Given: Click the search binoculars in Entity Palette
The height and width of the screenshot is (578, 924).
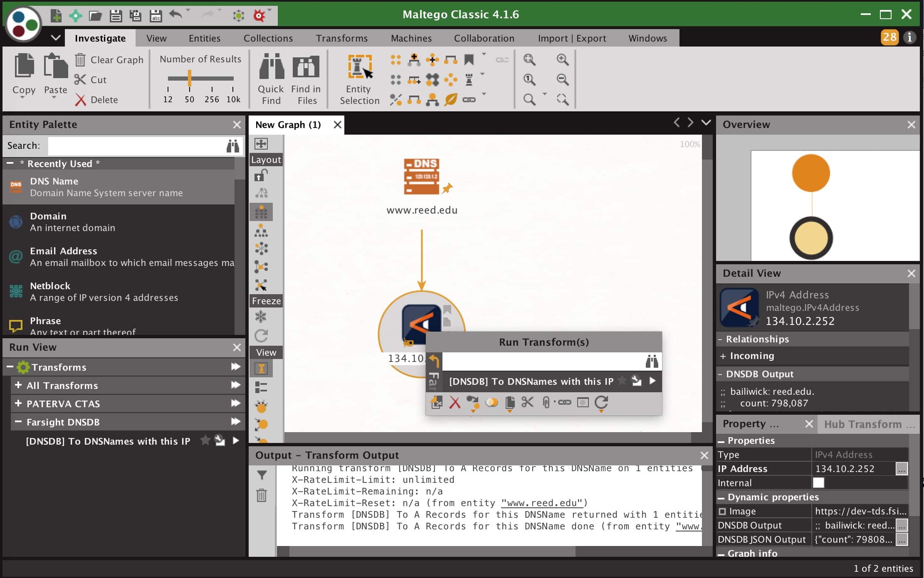Looking at the screenshot, I should [x=233, y=146].
